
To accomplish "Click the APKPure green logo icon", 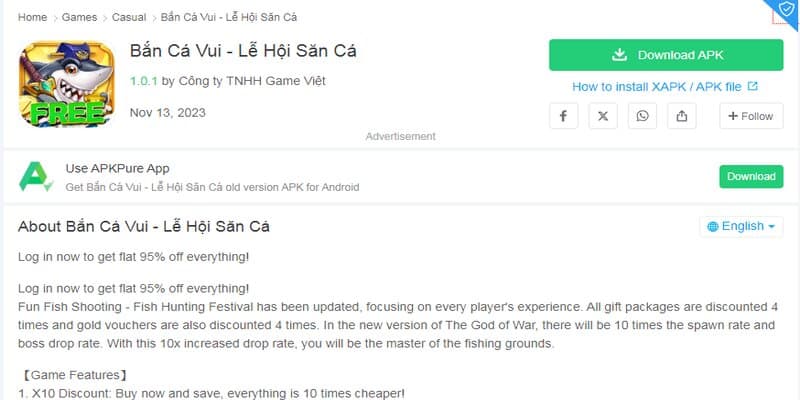I will point(36,177).
